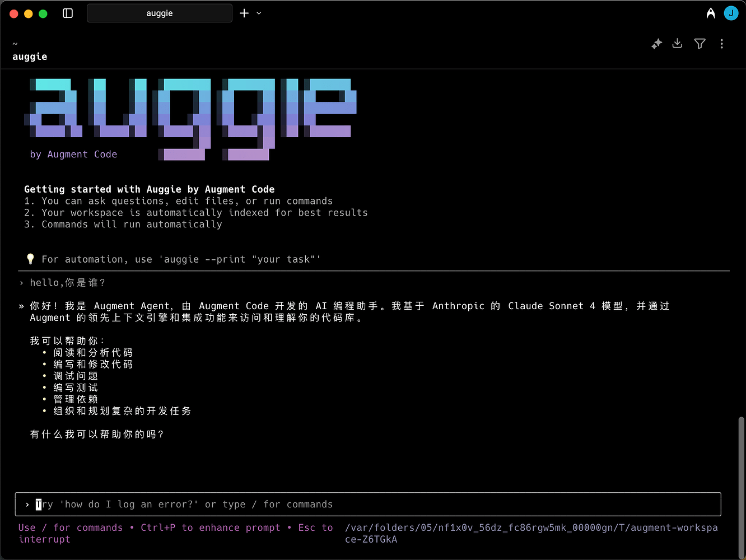Click the 'hello,你是谁?' user prompt
The image size is (746, 560).
[x=68, y=282]
